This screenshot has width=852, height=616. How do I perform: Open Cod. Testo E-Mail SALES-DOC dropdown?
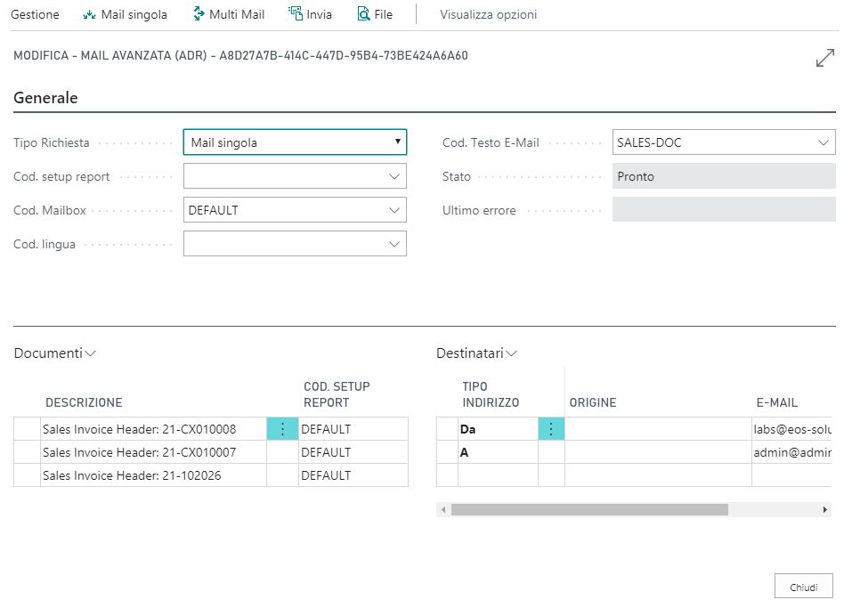click(x=823, y=142)
